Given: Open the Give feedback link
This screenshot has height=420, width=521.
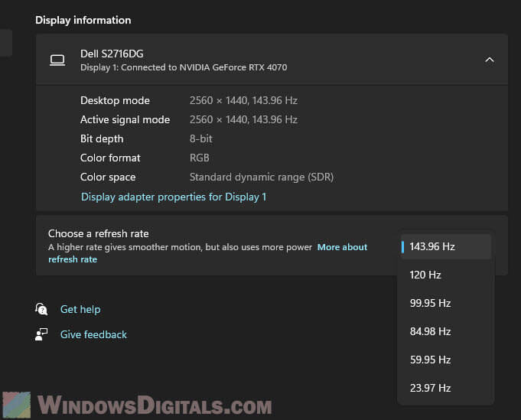Looking at the screenshot, I should [x=93, y=334].
